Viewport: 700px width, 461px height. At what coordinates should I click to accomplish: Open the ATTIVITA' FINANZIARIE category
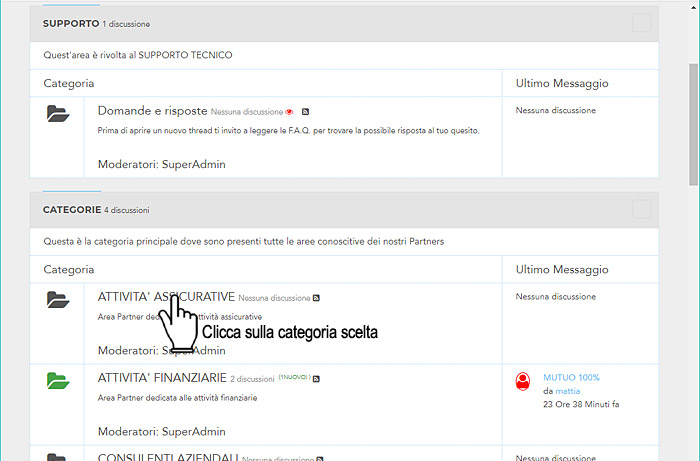click(162, 378)
